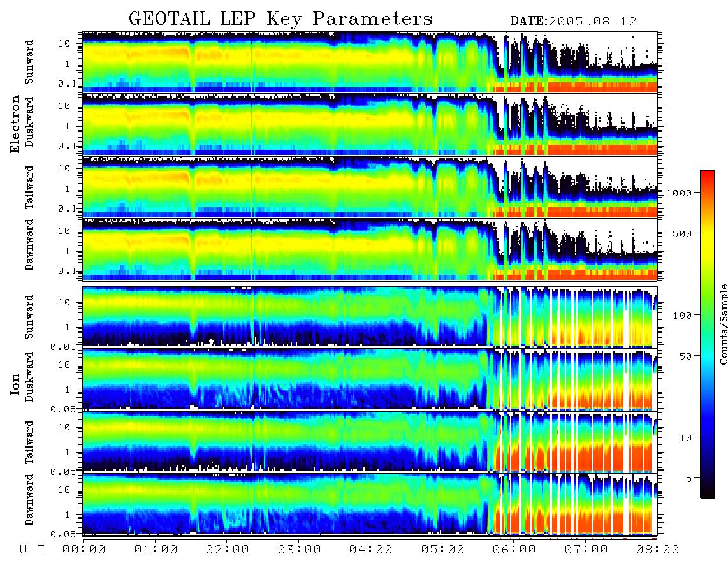Click the "01:00" time tick label
This screenshot has width=728, height=561.
pyautogui.click(x=156, y=550)
